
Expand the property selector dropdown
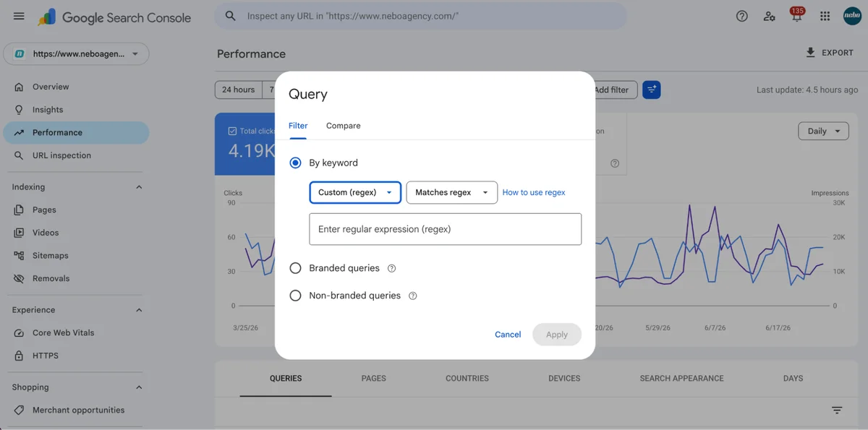click(76, 53)
